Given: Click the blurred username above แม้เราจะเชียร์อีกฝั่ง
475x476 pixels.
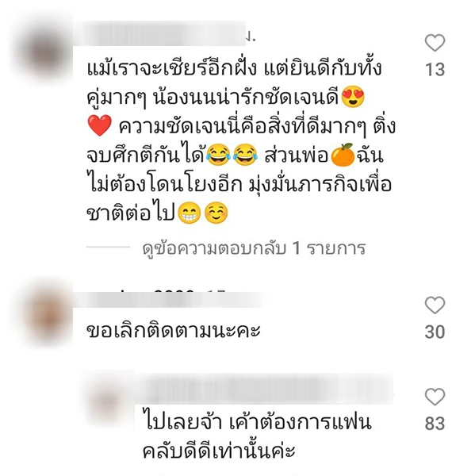Looking at the screenshot, I should pyautogui.click(x=166, y=34).
